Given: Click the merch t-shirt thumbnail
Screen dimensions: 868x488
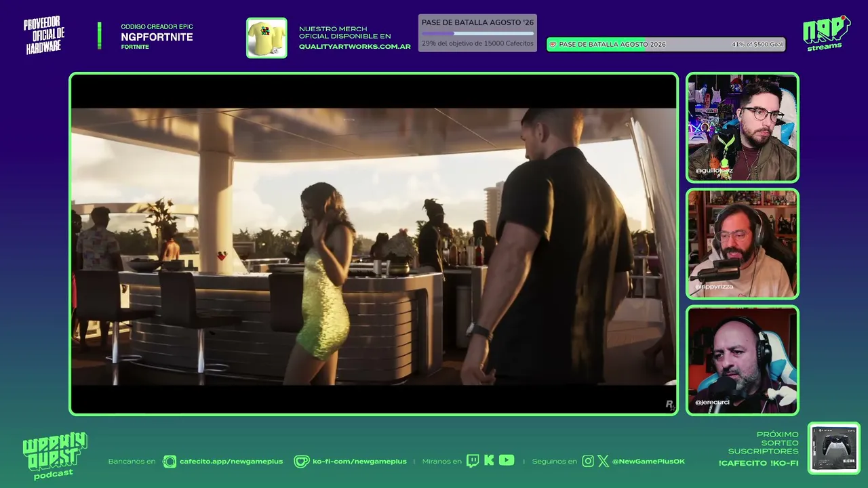Looking at the screenshot, I should coord(267,38).
